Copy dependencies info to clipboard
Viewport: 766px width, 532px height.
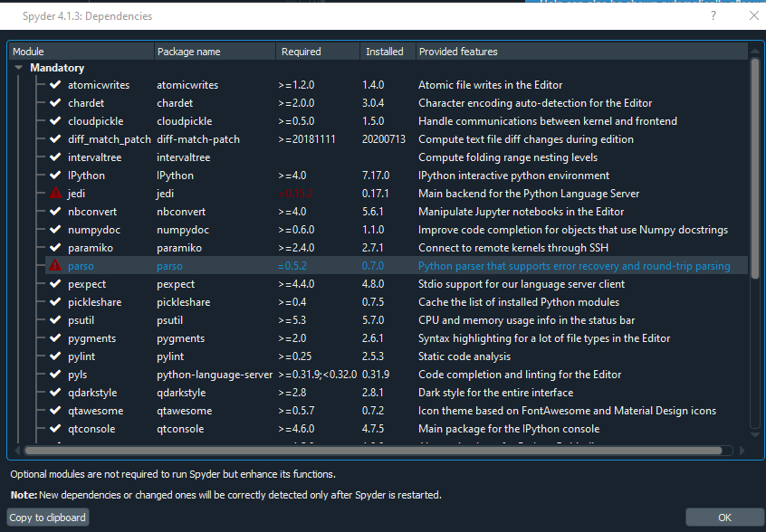(47, 517)
